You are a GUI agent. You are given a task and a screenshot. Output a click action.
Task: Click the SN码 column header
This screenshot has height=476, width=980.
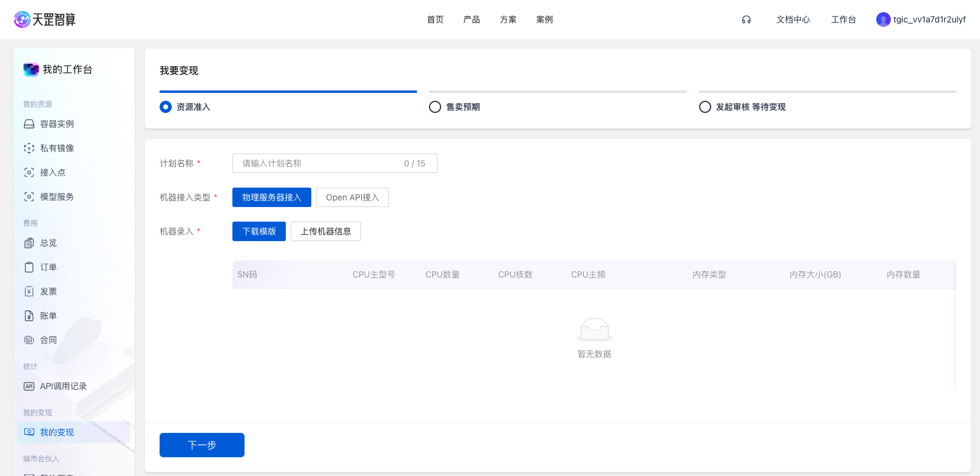247,274
